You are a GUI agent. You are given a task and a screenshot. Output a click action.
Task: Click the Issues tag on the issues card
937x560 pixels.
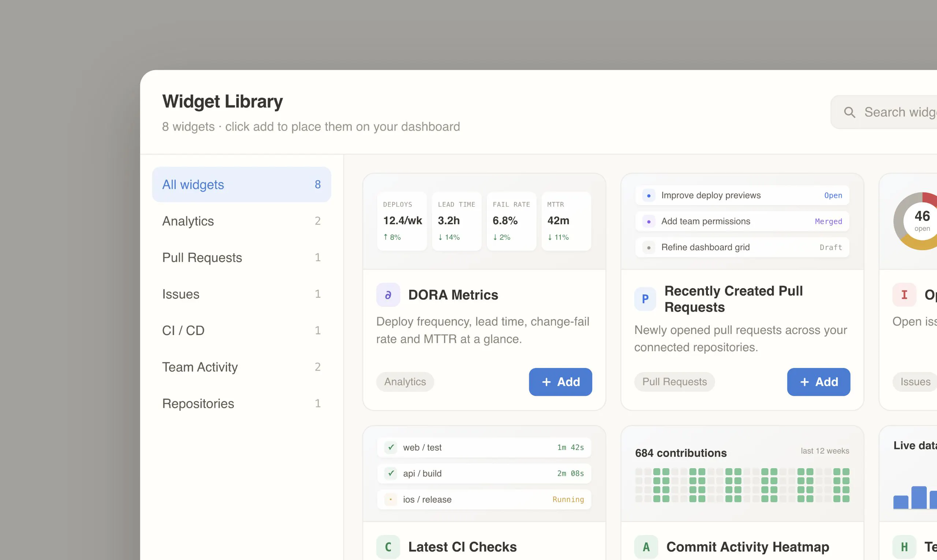coord(915,382)
